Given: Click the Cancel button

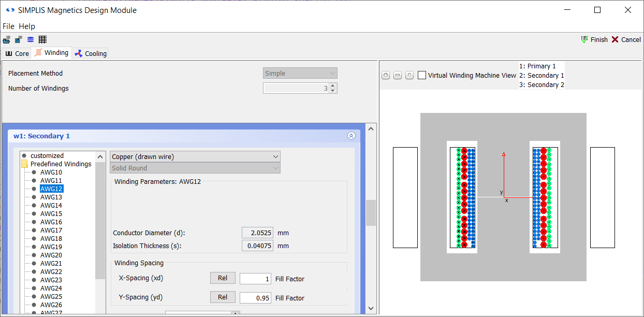Looking at the screenshot, I should (626, 40).
